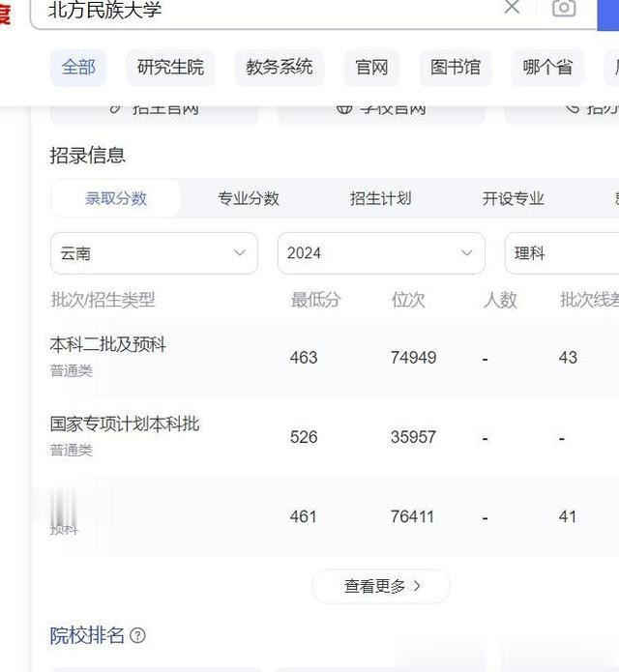
Task: Open the 云南 province dropdown
Action: [x=155, y=253]
